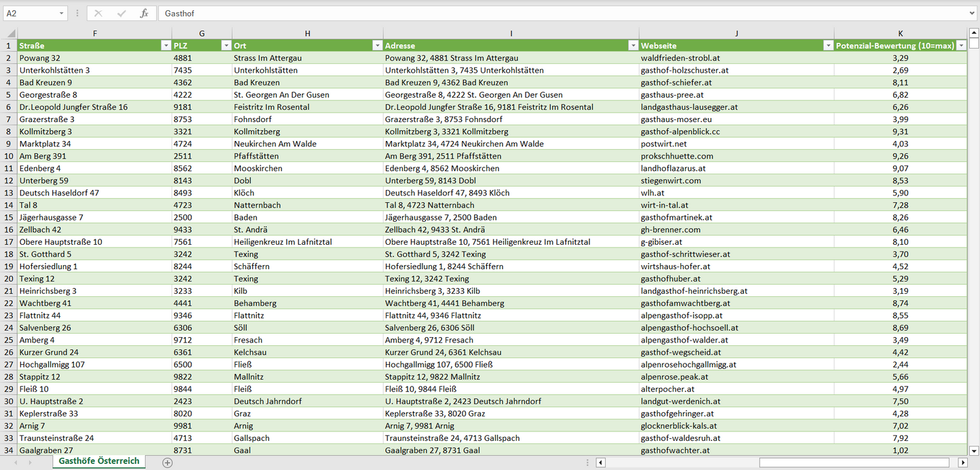Viewport: 980px width, 470px height.
Task: Click horizontal scrollbar left arrow
Action: (600, 463)
